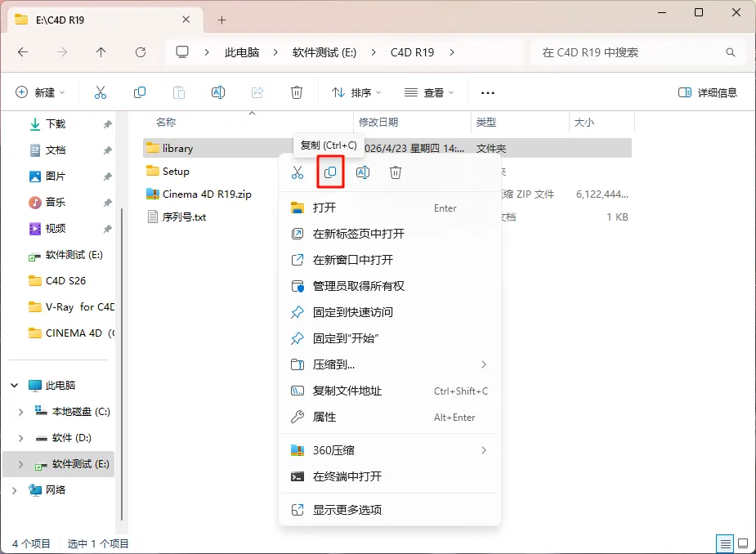Click the computer icon in address bar

[181, 51]
